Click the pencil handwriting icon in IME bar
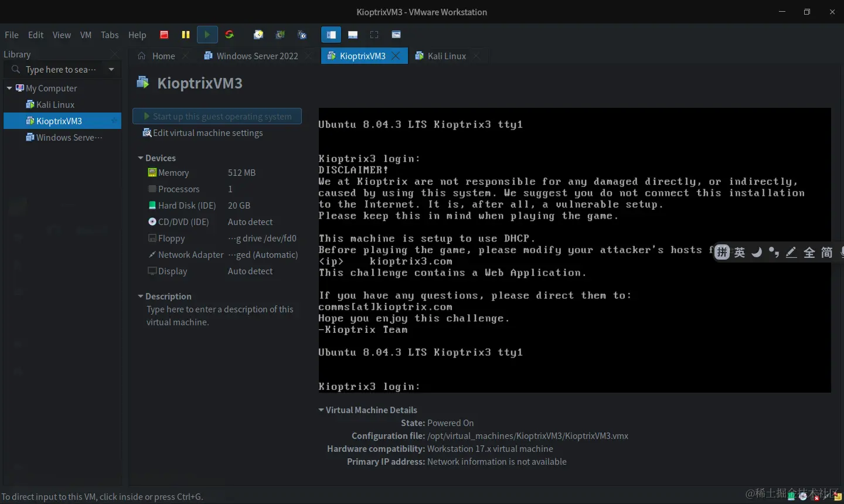Image resolution: width=844 pixels, height=504 pixels. pos(791,253)
